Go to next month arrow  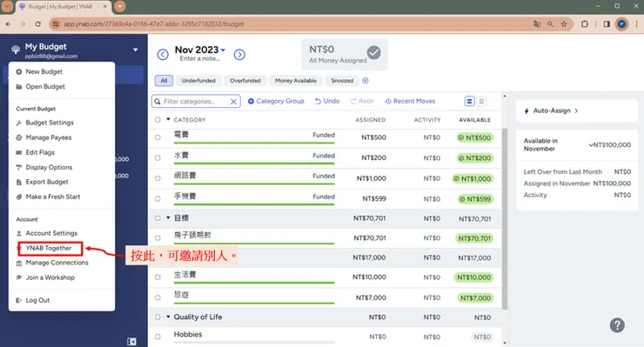pyautogui.click(x=239, y=55)
